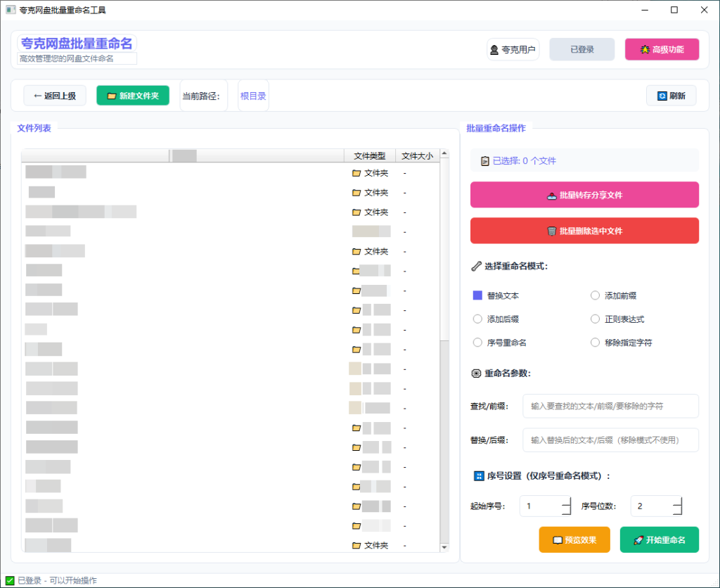
Task: Go back with 返回上级 button
Action: (55, 96)
